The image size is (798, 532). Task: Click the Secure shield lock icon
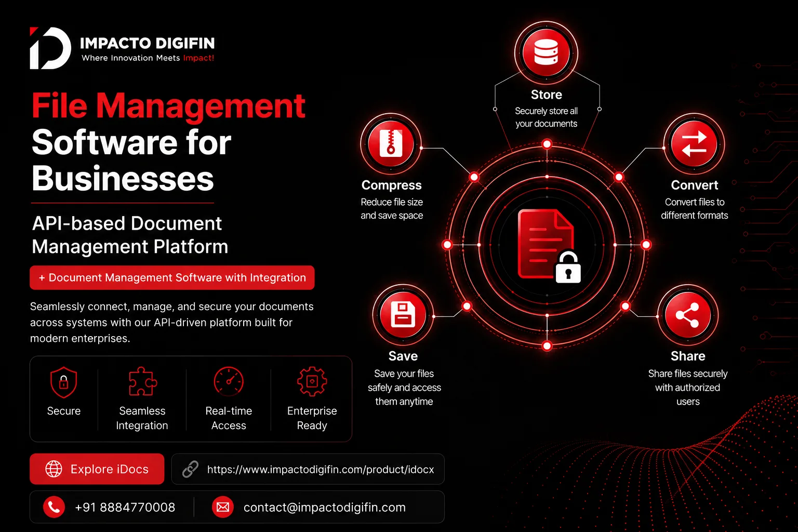(x=63, y=382)
